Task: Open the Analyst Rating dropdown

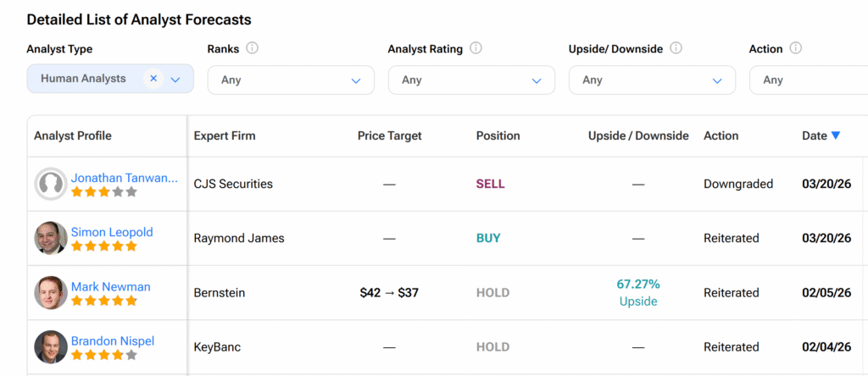Action: (x=470, y=80)
